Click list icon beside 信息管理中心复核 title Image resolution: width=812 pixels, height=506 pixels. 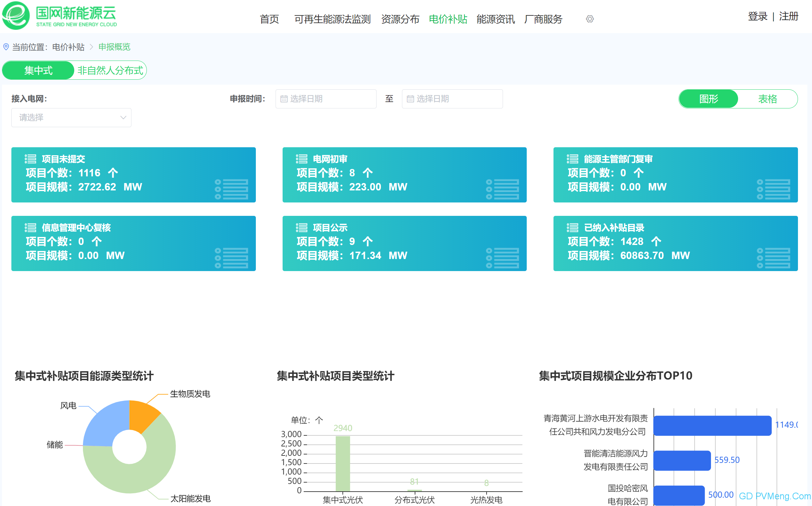pyautogui.click(x=30, y=228)
